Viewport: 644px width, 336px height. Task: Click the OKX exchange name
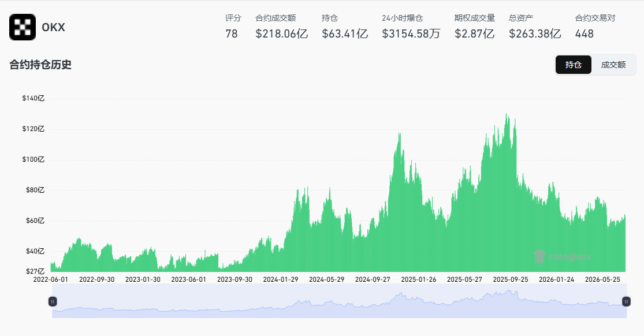coord(53,27)
